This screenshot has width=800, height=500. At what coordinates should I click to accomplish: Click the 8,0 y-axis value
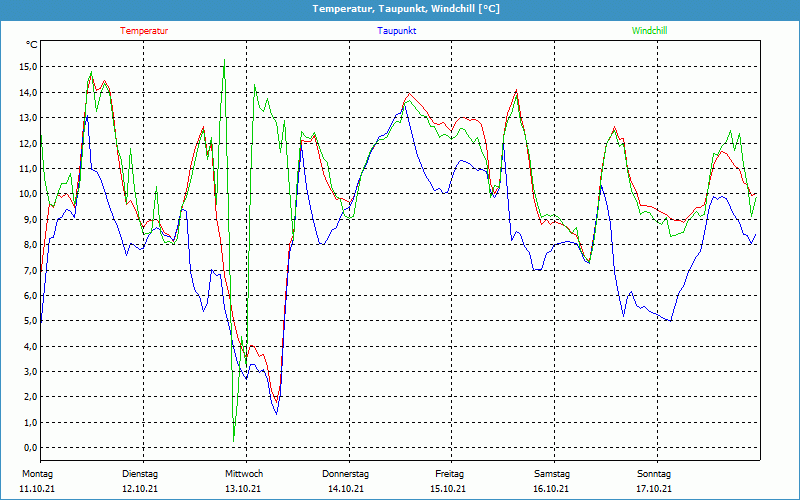point(31,244)
